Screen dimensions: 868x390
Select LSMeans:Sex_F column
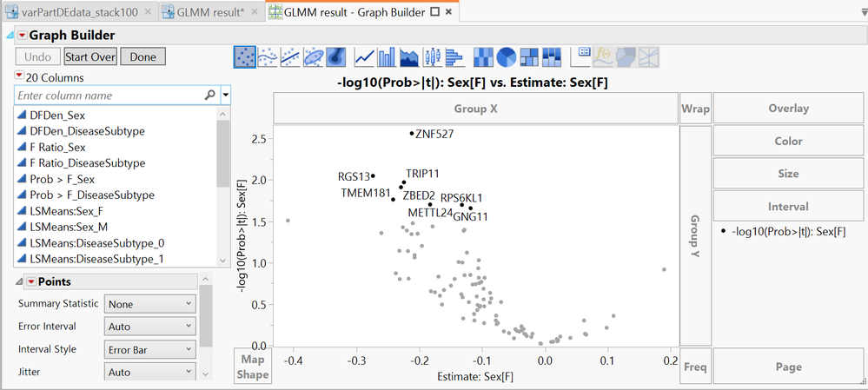[66, 211]
